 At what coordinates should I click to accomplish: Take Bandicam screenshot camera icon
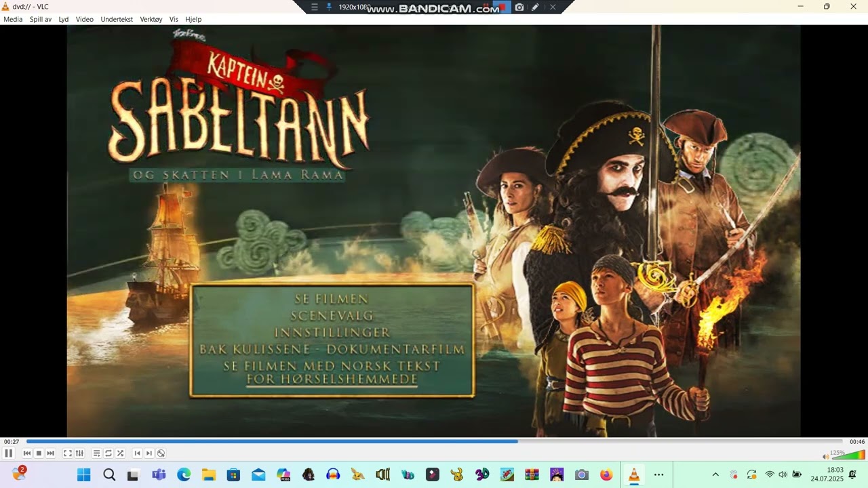click(x=519, y=7)
